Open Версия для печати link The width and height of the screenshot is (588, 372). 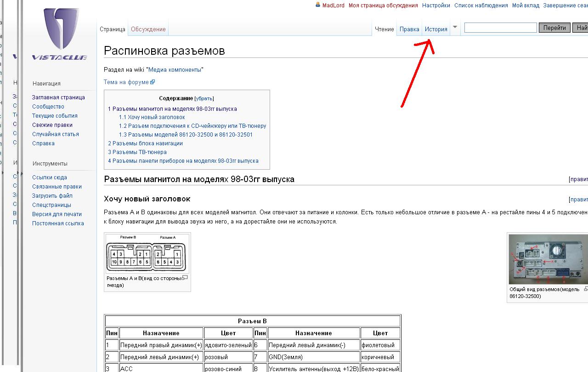pos(57,214)
